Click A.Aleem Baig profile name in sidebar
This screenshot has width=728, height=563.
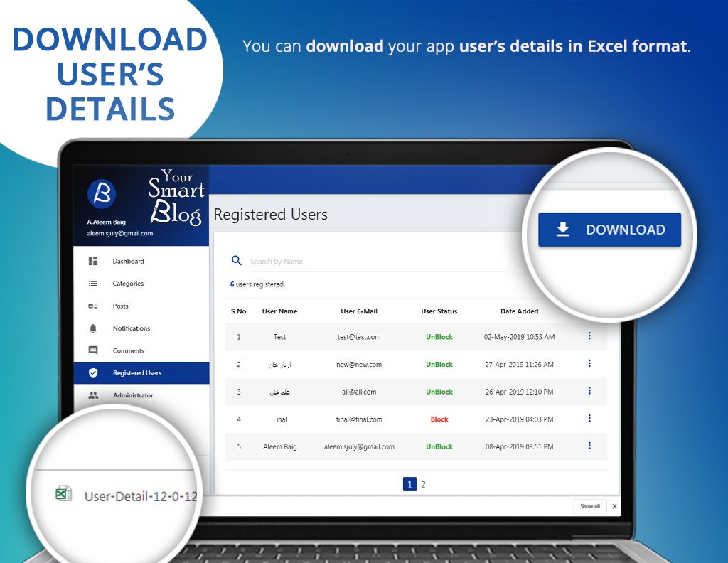(107, 222)
